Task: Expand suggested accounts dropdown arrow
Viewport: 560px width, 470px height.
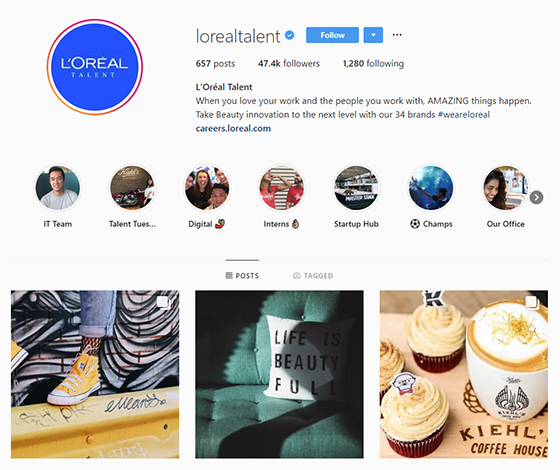Action: coord(373,35)
